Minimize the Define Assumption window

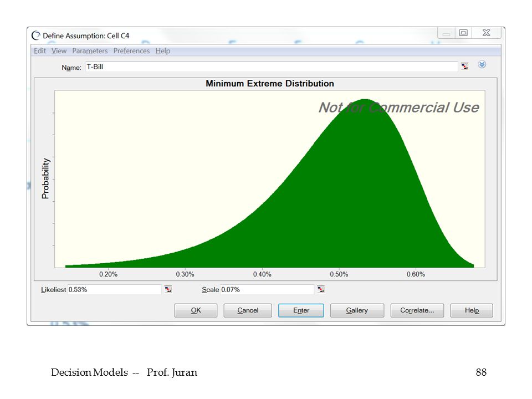447,33
